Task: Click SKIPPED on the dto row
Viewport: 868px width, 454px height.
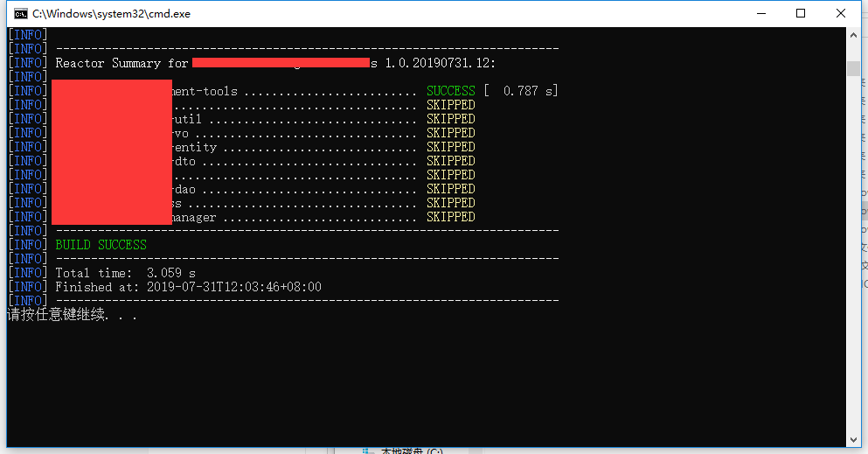Action: tap(450, 161)
